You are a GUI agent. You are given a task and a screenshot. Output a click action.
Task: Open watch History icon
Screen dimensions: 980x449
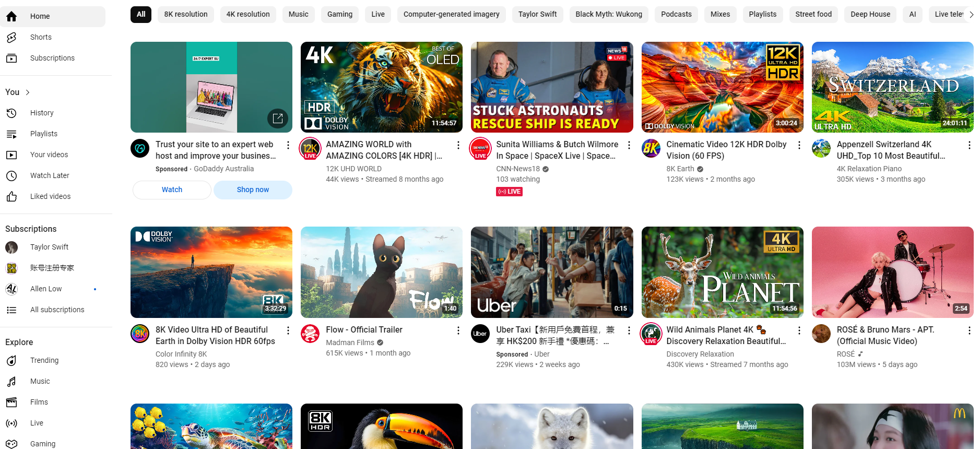(x=11, y=113)
